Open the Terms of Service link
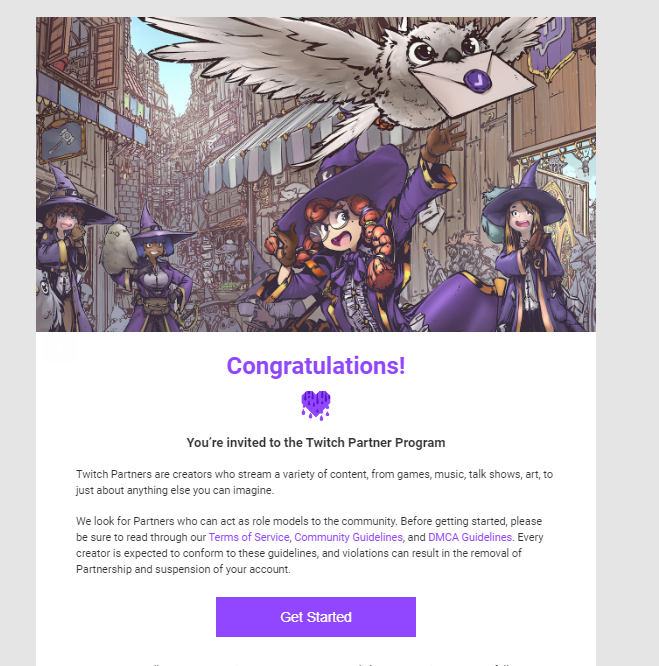This screenshot has width=659, height=666. pos(249,537)
